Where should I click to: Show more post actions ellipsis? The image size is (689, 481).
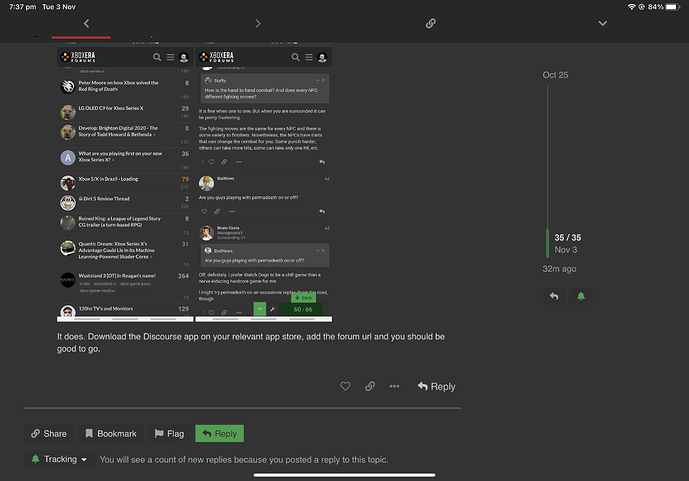pos(394,386)
